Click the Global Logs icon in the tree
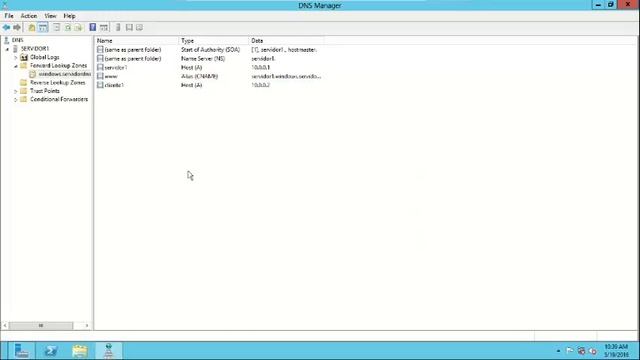Viewport: 640px width, 360px height. (24, 58)
